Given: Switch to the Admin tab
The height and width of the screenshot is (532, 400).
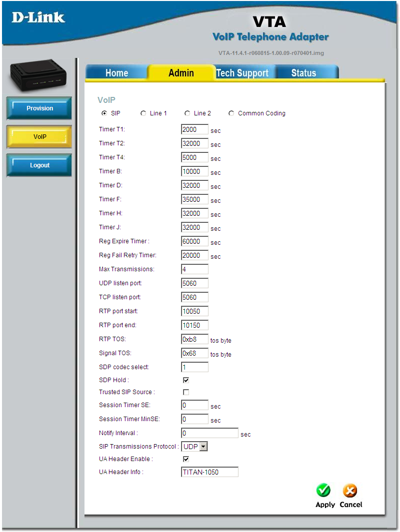Looking at the screenshot, I should click(181, 73).
